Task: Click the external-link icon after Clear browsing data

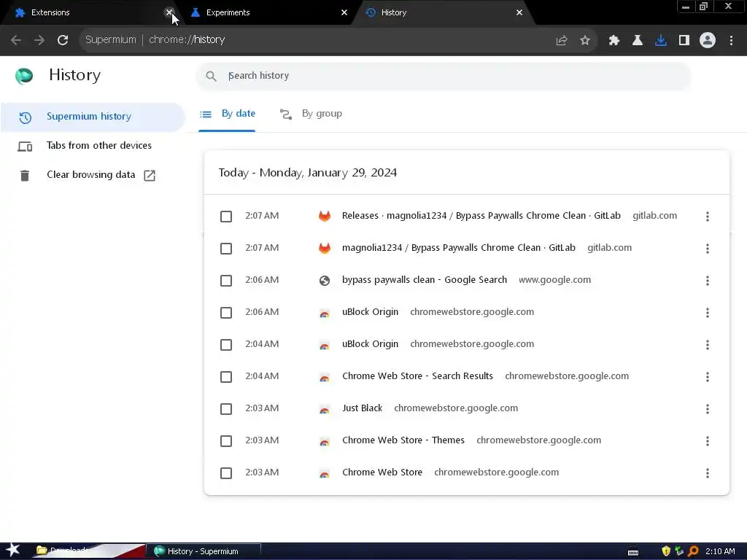Action: pos(150,175)
